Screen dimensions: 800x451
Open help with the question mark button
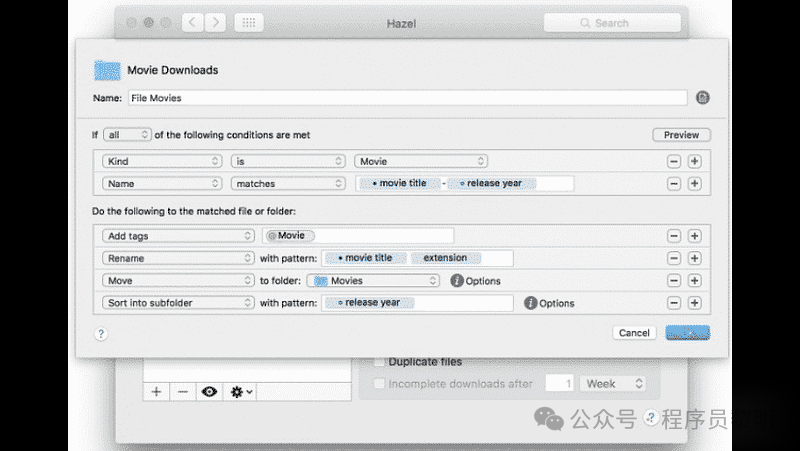click(101, 334)
